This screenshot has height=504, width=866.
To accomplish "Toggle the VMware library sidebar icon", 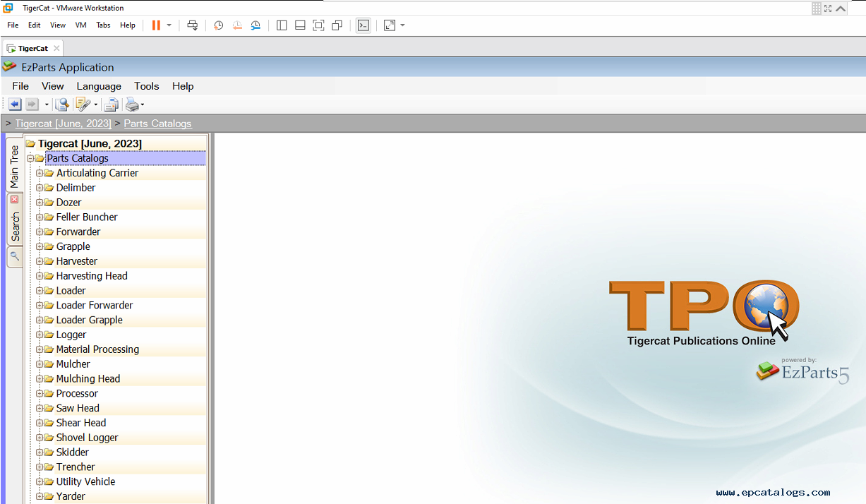I will [282, 25].
